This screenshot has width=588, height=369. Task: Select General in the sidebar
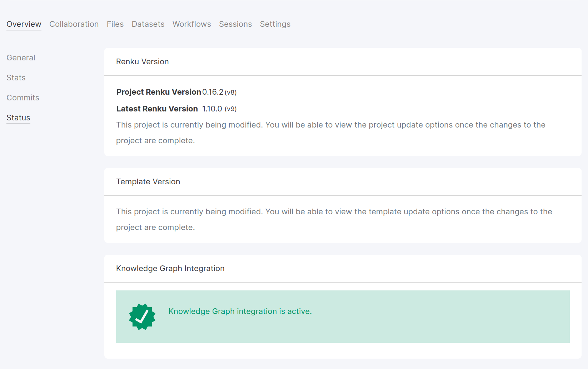pyautogui.click(x=21, y=58)
